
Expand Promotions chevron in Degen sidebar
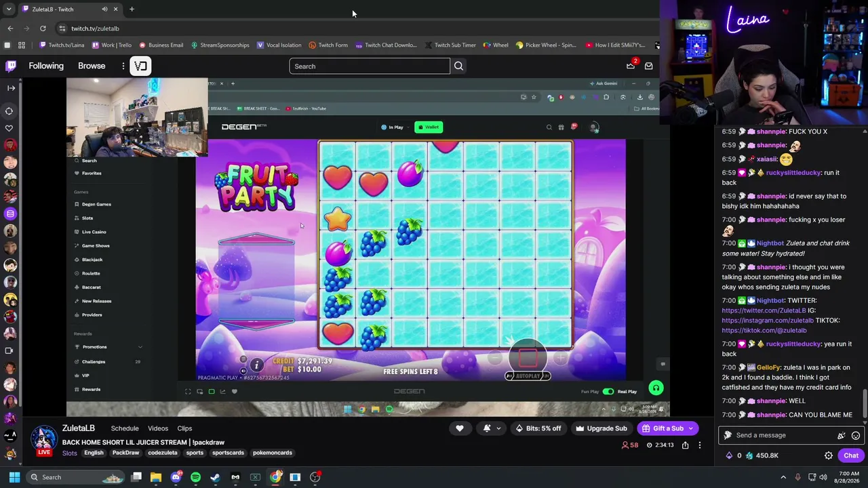coord(140,347)
